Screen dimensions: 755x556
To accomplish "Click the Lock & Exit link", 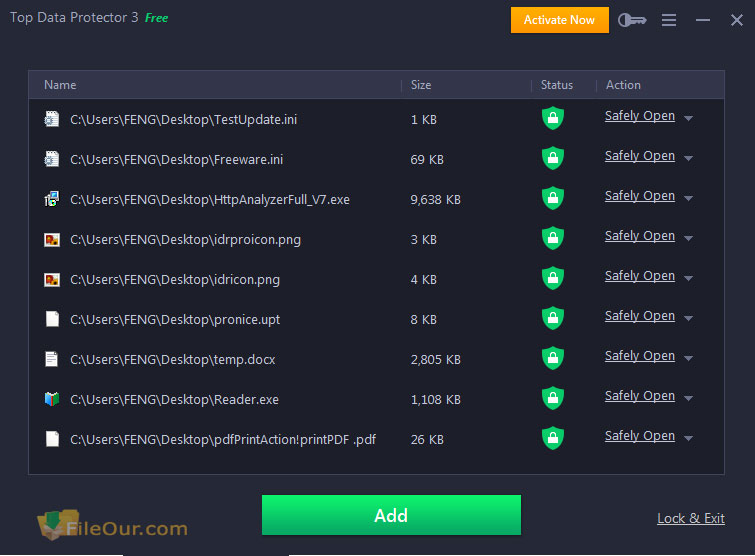I will point(691,518).
